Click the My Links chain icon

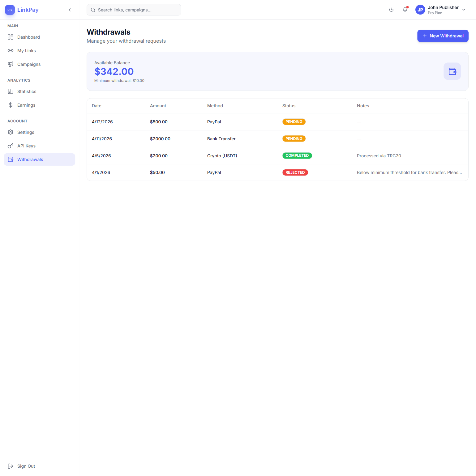[11, 51]
